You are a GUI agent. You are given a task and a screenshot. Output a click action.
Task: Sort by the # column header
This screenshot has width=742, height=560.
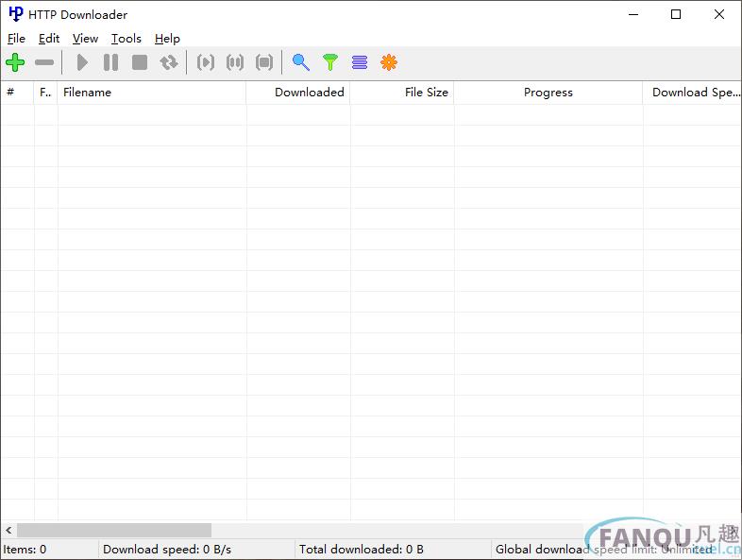17,93
